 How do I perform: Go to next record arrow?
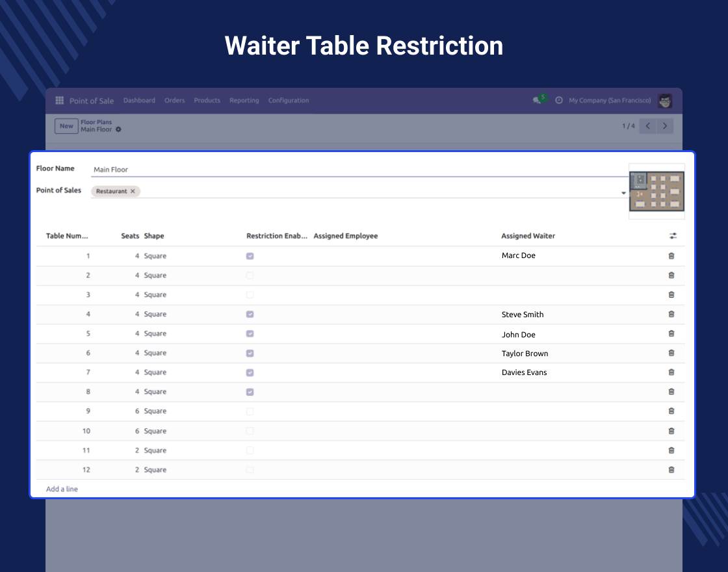coord(665,126)
